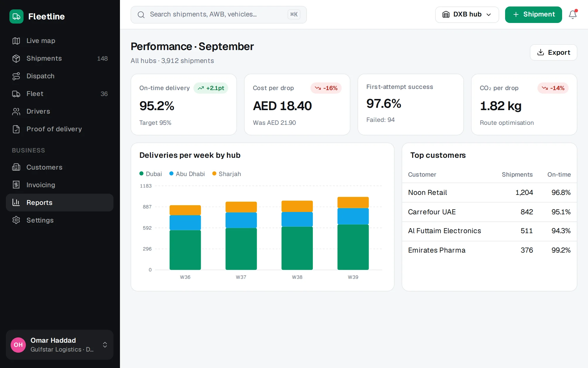Click the warehouse icon in the hub selector
Viewport: 588px width, 368px height.
(x=446, y=14)
